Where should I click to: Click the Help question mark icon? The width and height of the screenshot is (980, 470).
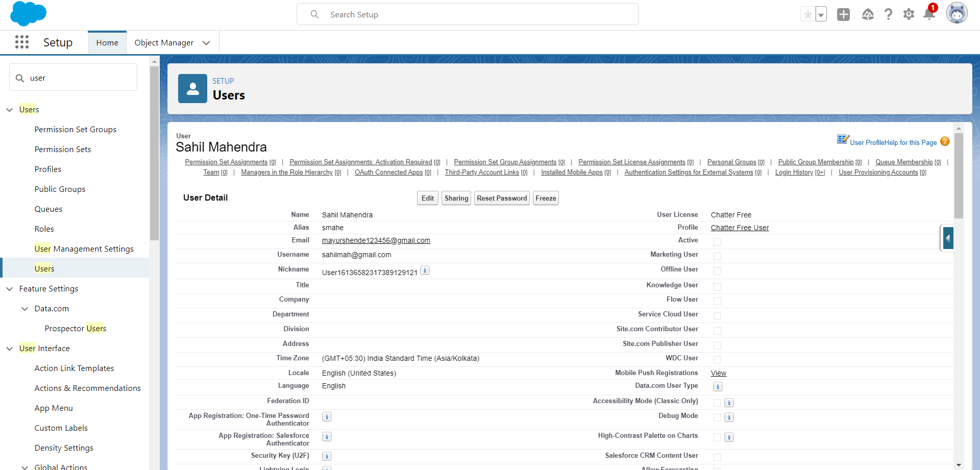tap(888, 14)
